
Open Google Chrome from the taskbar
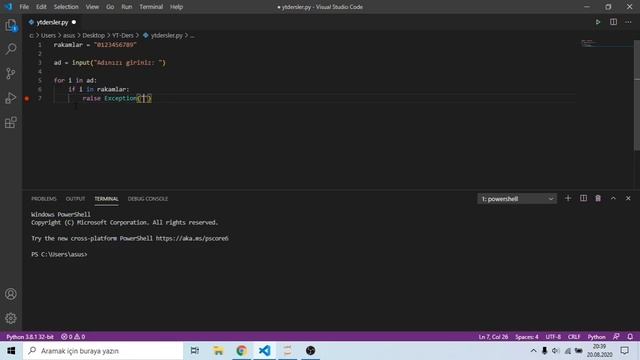coord(241,351)
